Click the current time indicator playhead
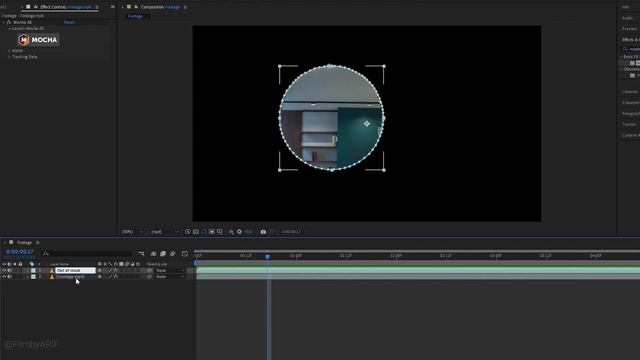The image size is (640, 360). click(x=267, y=256)
